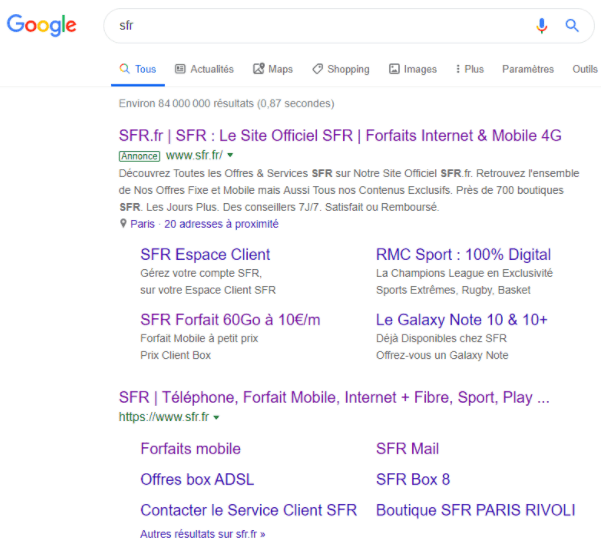
Task: Click the 'Annonce' ad badge
Action: [139, 156]
